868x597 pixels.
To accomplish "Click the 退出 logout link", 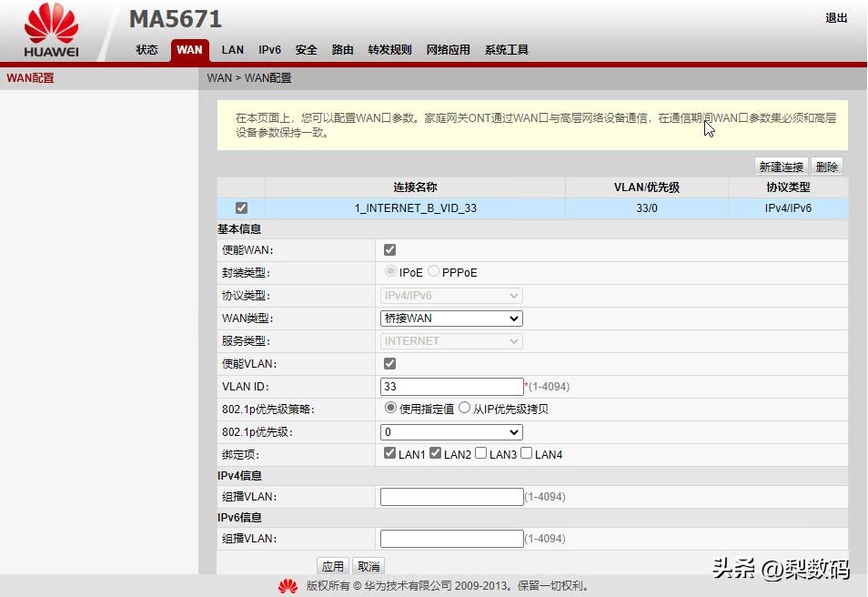I will tap(836, 17).
